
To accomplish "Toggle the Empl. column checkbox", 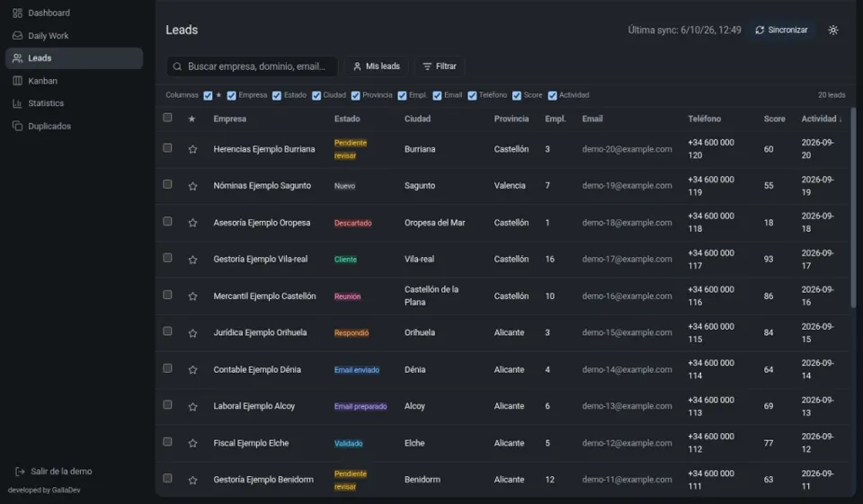I will [402, 96].
